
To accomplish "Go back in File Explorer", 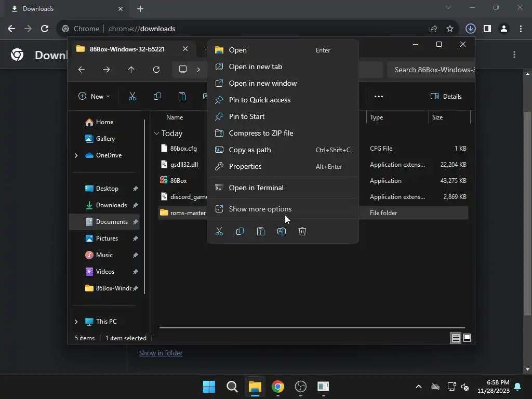I will point(82,70).
